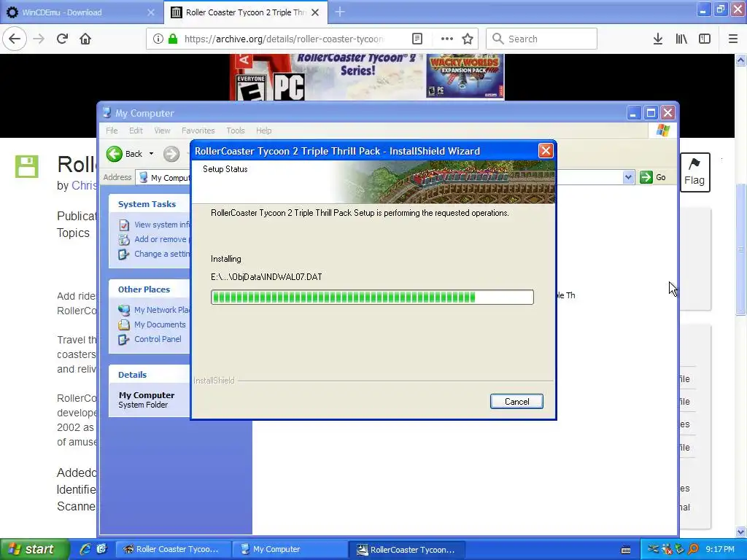Click scroll up arrow on webpage scrollbar
This screenshot has width=747, height=560.
point(741,60)
